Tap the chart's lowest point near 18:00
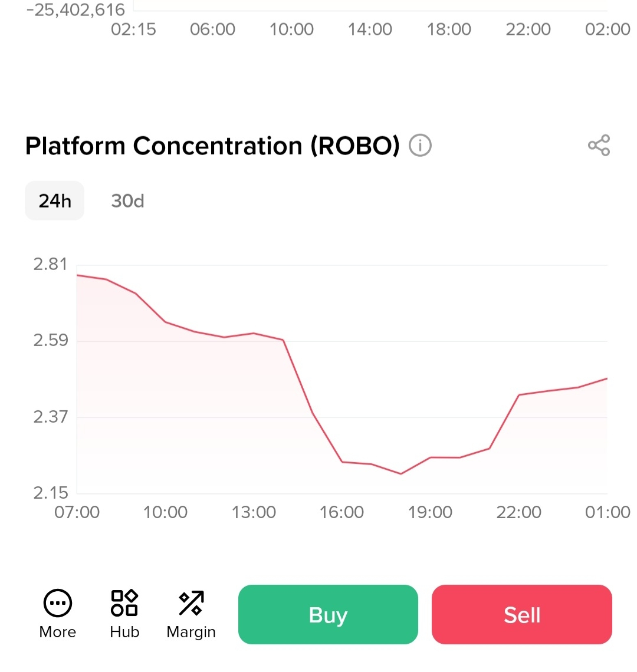This screenshot has height=672, width=637. [401, 474]
